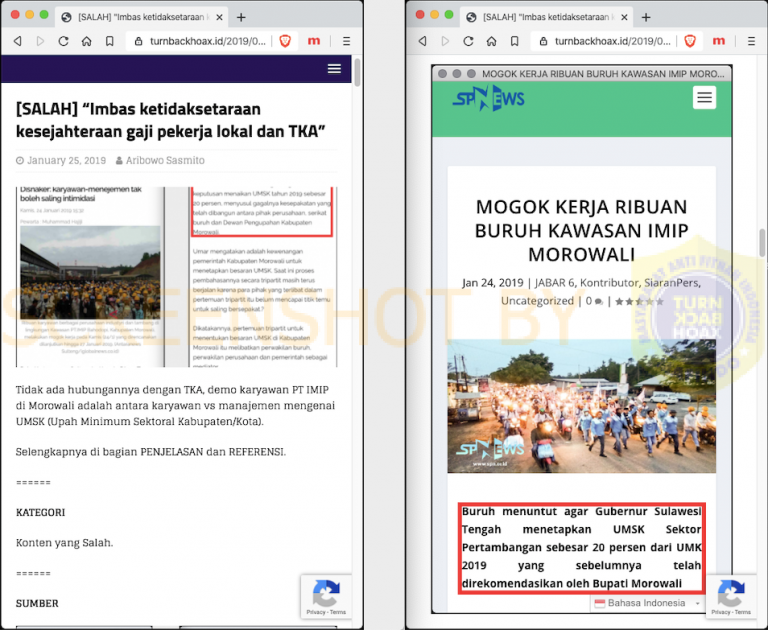Click the article star rating
Screen dimensions: 768x630
(x=639, y=301)
